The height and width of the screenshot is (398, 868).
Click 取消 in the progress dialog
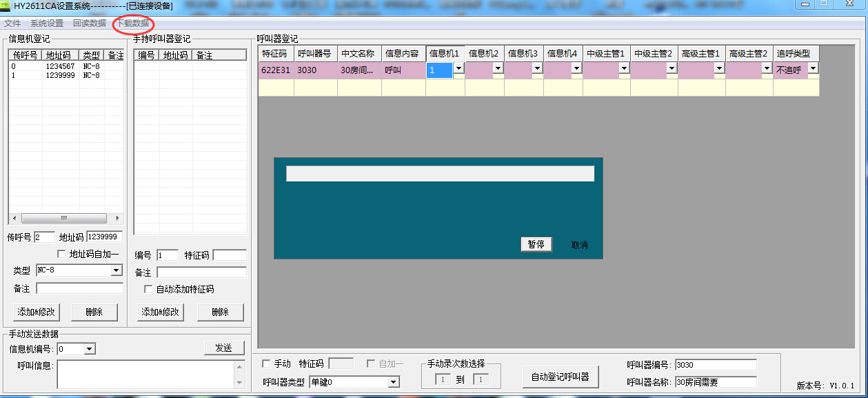(579, 245)
